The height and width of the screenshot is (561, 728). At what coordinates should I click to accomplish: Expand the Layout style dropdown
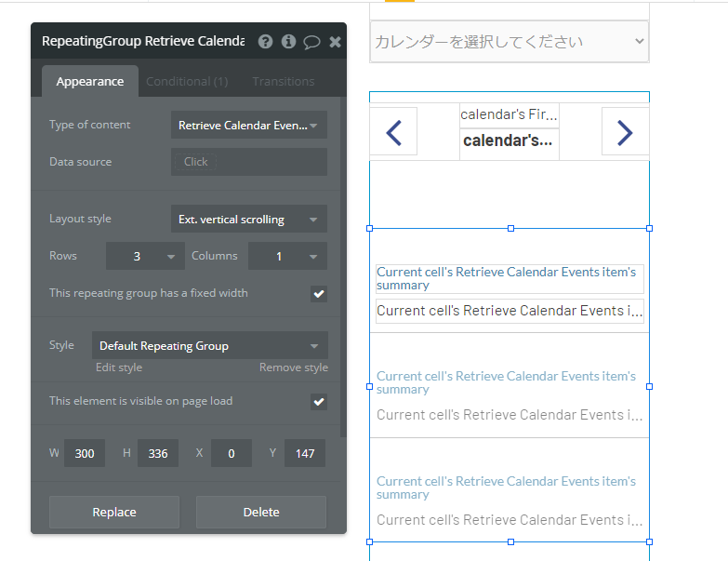[x=248, y=220]
